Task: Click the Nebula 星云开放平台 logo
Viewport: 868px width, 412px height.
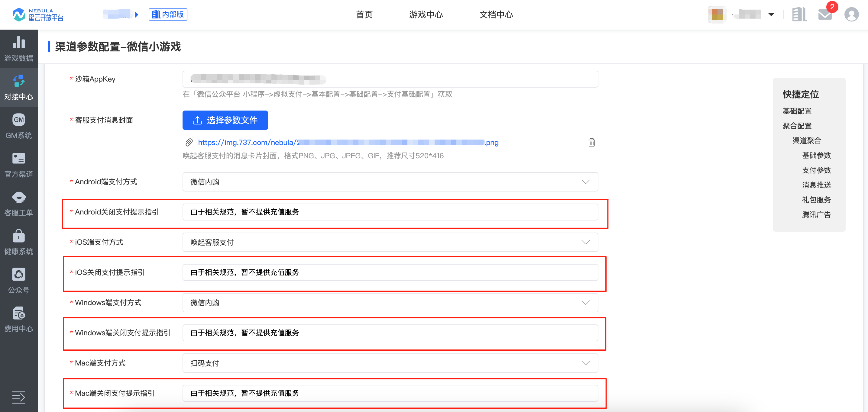Action: [38, 14]
